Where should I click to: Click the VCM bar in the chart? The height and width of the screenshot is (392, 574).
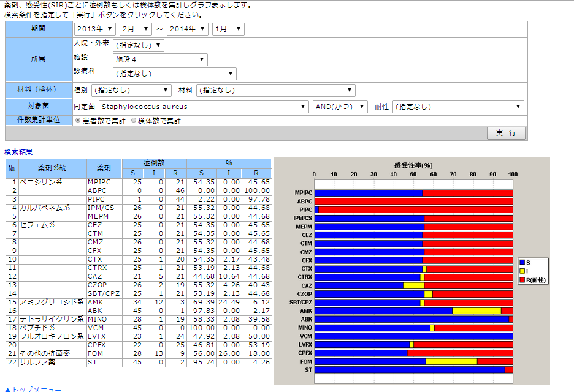point(413,336)
